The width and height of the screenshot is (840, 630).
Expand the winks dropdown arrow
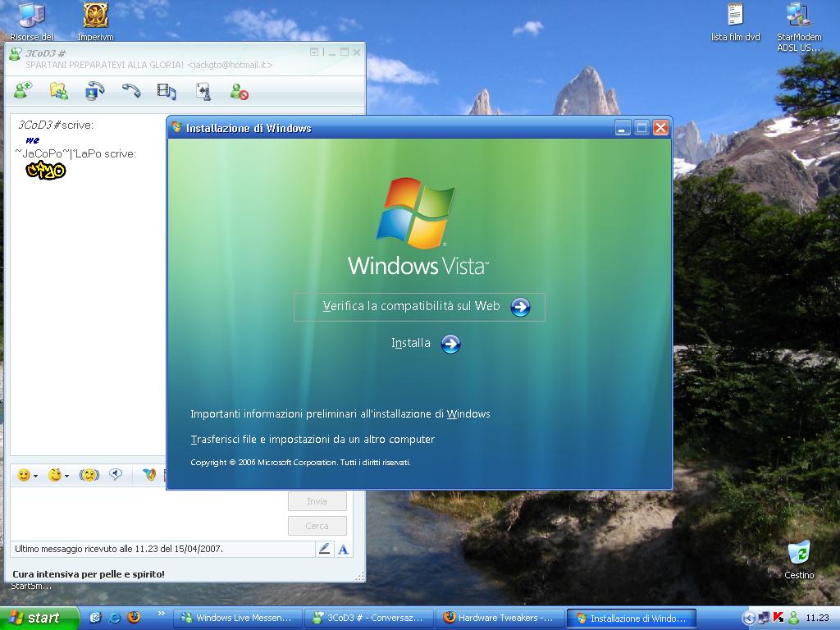coord(66,476)
